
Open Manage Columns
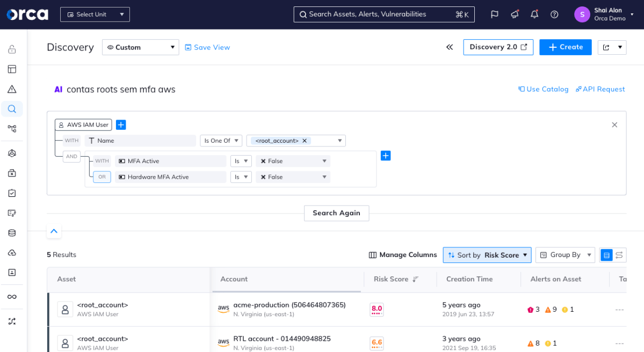point(403,255)
